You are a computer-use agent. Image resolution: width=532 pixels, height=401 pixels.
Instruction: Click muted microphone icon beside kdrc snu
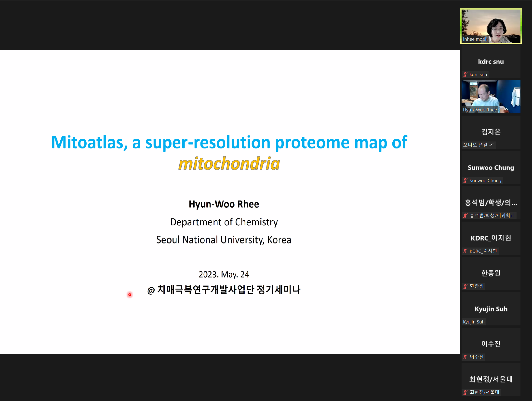click(x=465, y=74)
